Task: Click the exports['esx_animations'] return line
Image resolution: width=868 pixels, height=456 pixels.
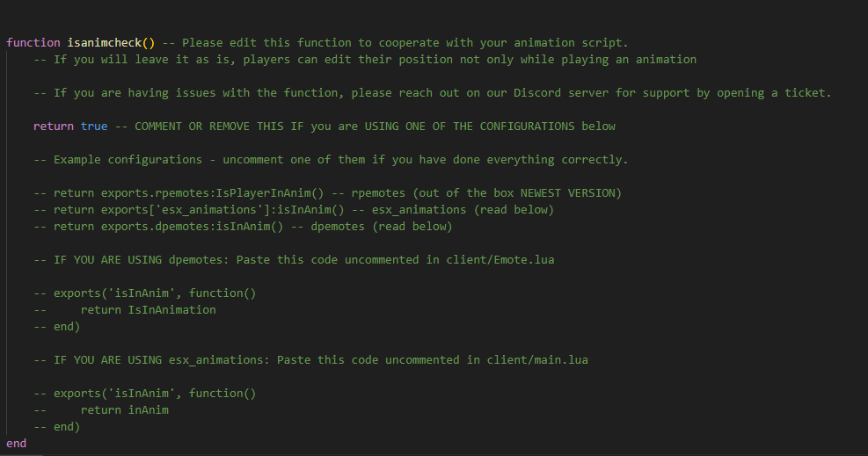Action: click(x=294, y=209)
